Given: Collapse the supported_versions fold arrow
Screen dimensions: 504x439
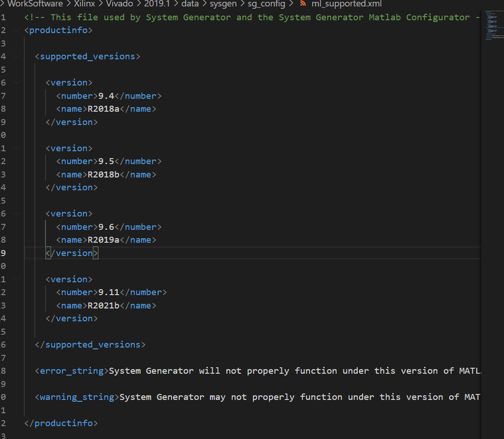Looking at the screenshot, I should point(16,56).
